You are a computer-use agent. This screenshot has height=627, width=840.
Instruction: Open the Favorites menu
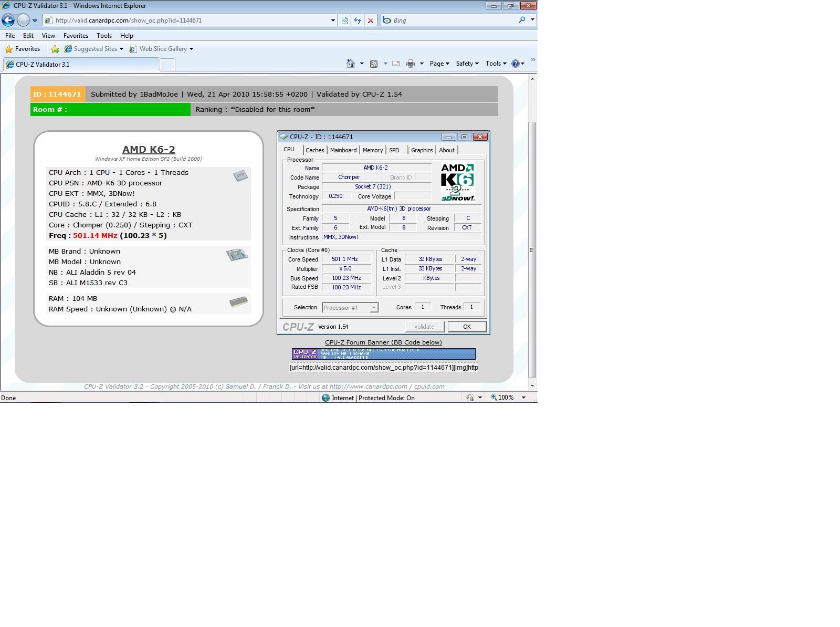point(76,36)
